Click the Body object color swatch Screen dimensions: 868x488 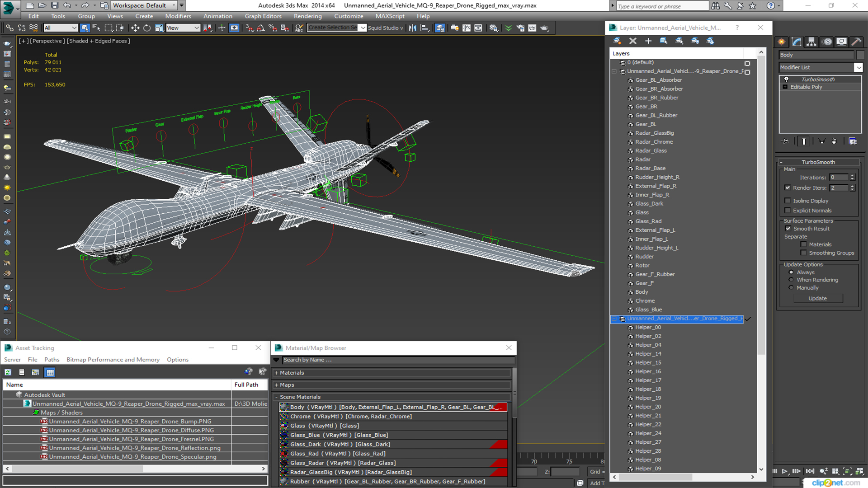coord(860,55)
